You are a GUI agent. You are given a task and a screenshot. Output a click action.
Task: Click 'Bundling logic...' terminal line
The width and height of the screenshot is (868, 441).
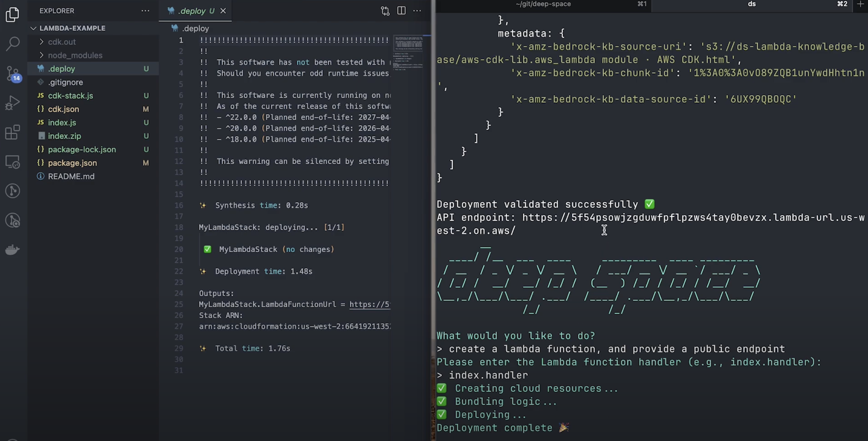coord(506,402)
